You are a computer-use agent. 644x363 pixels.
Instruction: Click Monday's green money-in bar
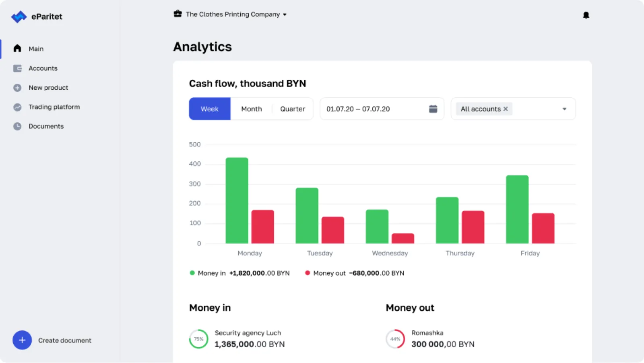coord(237,200)
